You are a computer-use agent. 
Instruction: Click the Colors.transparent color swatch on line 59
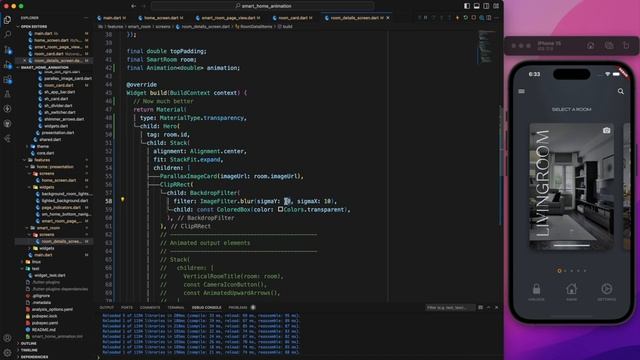pos(280,209)
